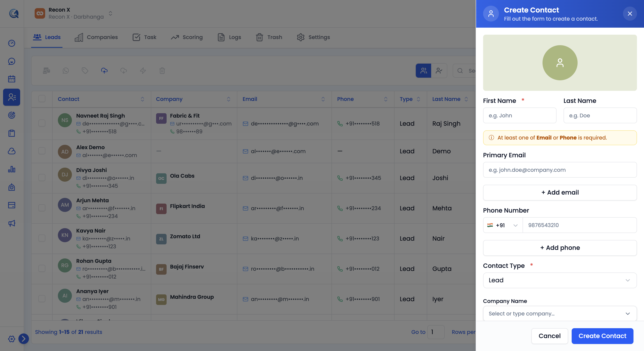Click the Fabric & Fit company name
Image resolution: width=644 pixels, height=351 pixels.
coord(185,116)
